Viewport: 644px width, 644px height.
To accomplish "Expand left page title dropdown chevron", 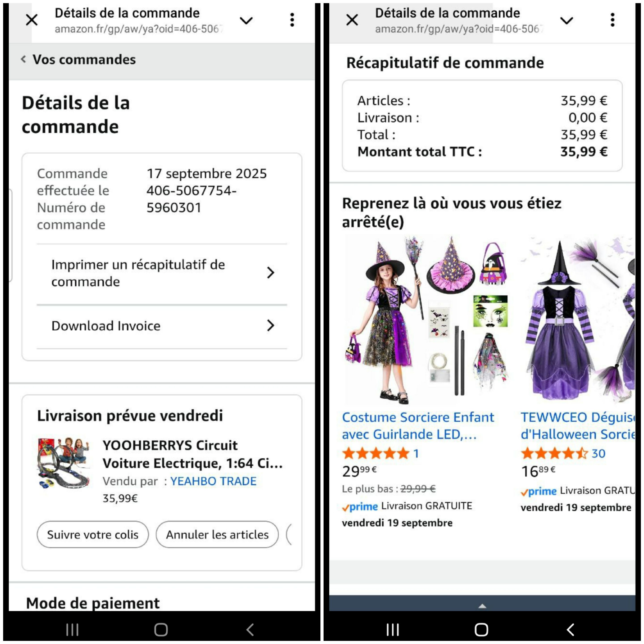I will click(x=246, y=21).
